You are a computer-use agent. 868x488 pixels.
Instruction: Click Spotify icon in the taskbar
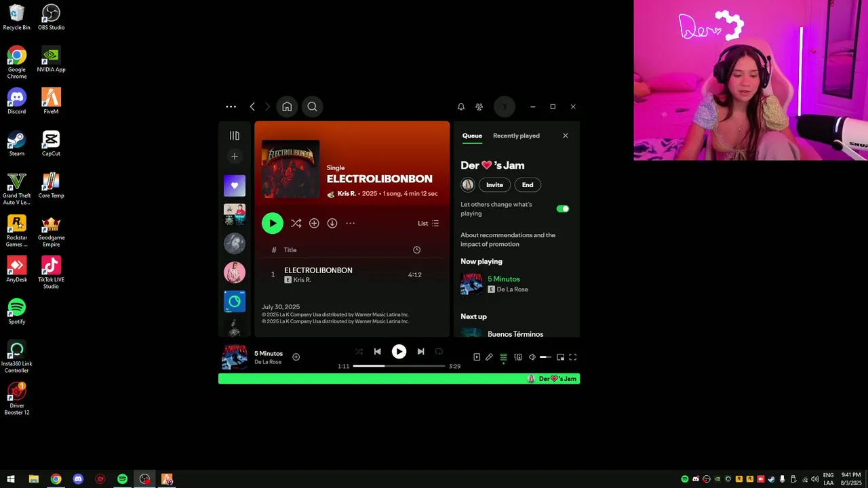pyautogui.click(x=122, y=479)
